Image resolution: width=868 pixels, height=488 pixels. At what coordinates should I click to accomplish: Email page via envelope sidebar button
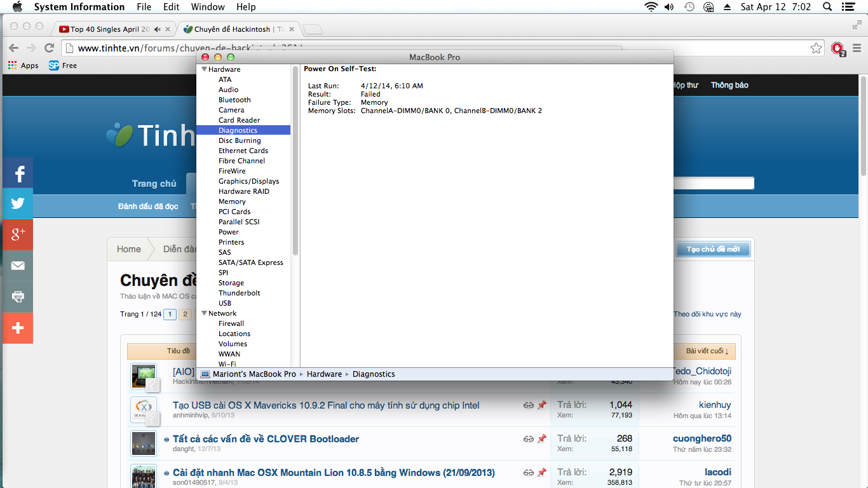click(18, 266)
